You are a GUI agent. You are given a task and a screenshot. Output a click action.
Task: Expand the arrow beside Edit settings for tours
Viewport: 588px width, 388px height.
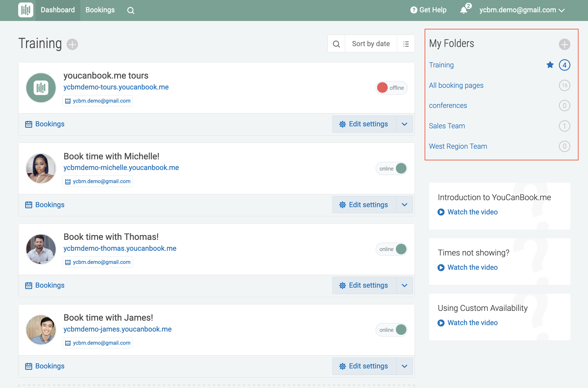click(404, 124)
